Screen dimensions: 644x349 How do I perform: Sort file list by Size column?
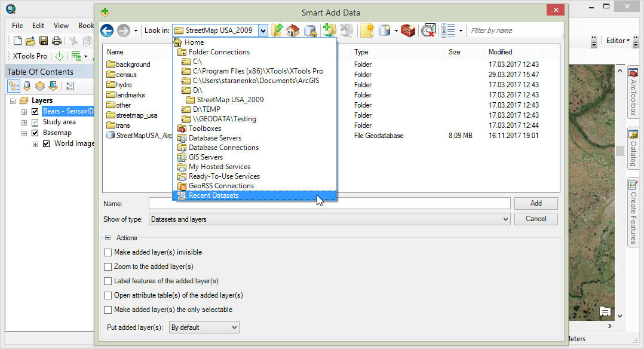(x=465, y=52)
